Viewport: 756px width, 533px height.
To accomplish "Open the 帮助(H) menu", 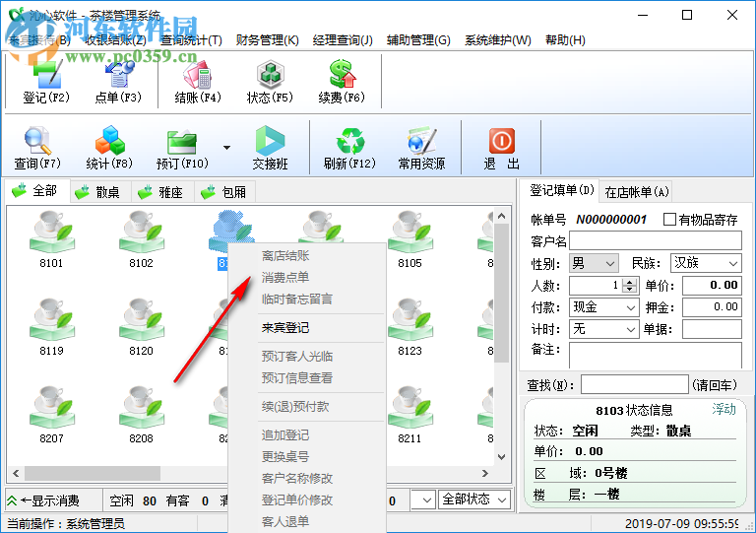I will click(565, 40).
